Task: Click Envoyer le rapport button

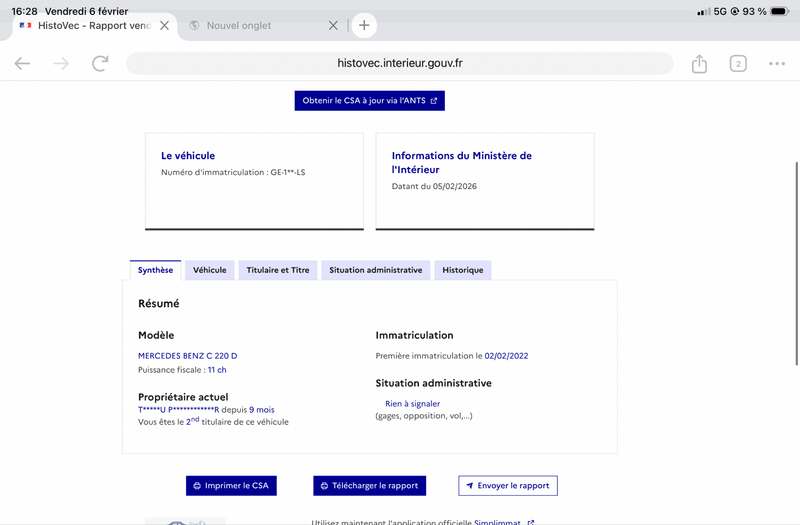Action: click(507, 486)
